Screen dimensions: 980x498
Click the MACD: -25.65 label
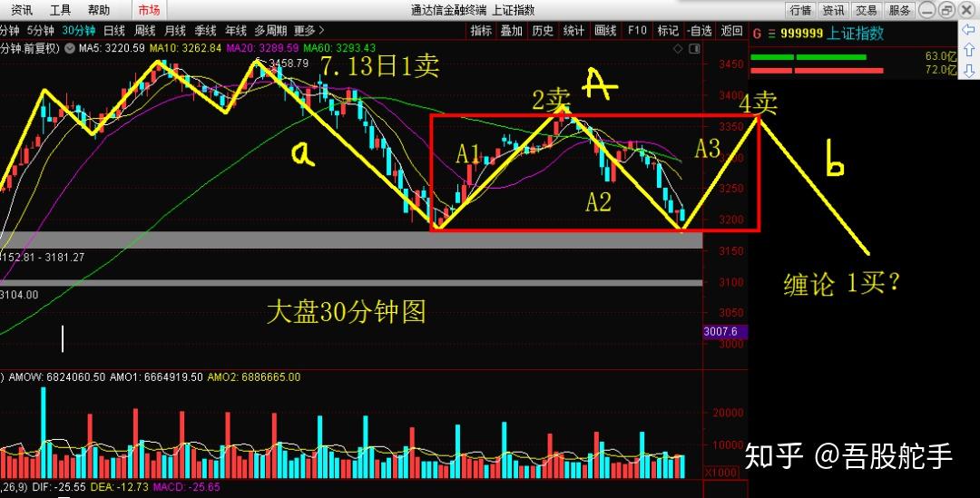coord(187,487)
